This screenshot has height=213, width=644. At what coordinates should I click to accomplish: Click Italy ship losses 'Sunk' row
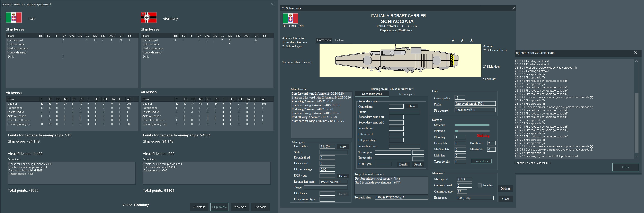pyautogui.click(x=72, y=57)
